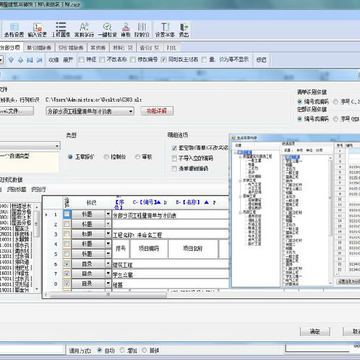Click the blue right-pointing navigation arrow icon

(x=40, y=60)
